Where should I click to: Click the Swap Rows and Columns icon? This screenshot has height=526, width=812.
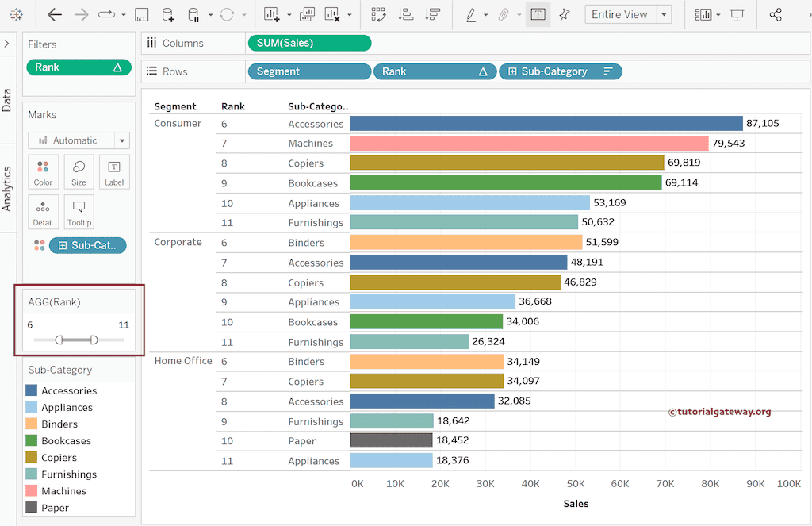click(x=378, y=15)
